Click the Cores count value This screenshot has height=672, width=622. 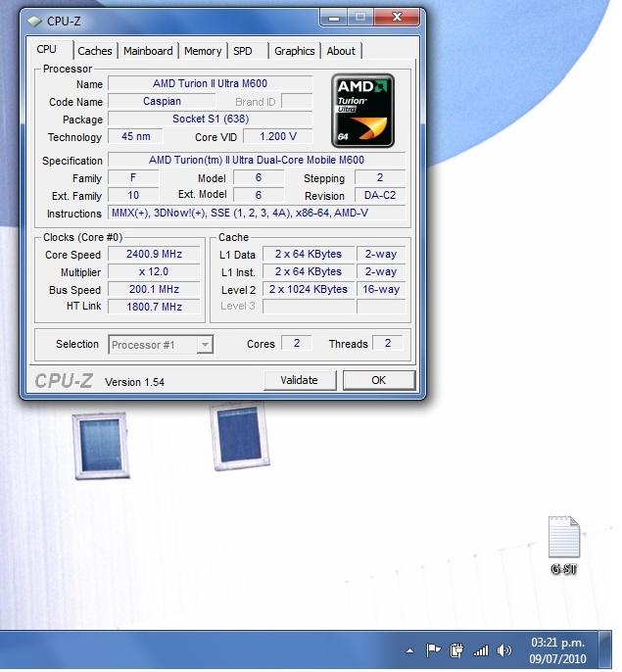click(296, 343)
